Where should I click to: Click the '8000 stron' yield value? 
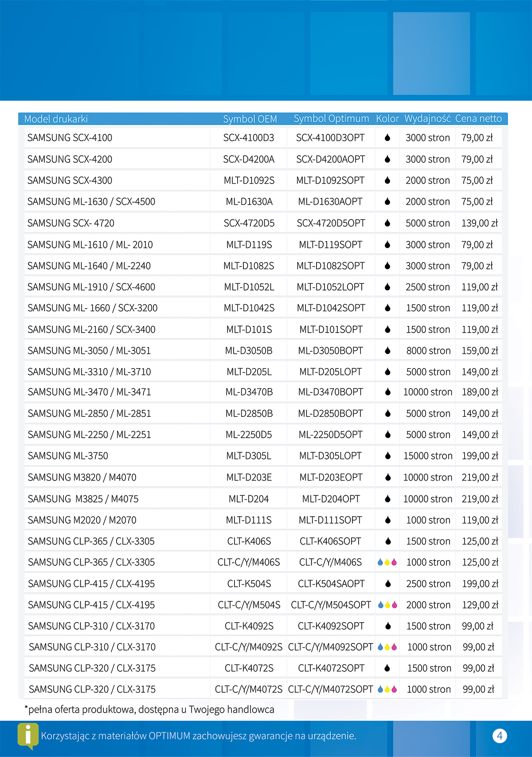click(428, 350)
